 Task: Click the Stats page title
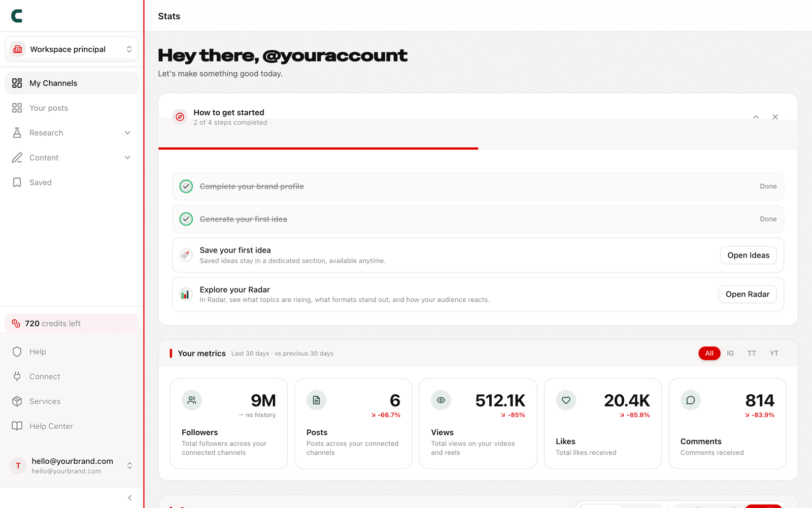click(169, 16)
